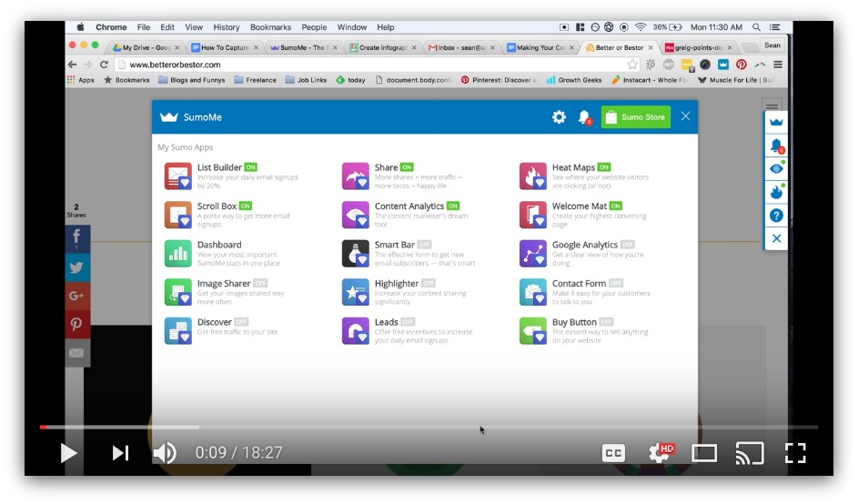The image size is (858, 504).
Task: Switch to Inbox Gmail tab
Action: click(x=461, y=47)
